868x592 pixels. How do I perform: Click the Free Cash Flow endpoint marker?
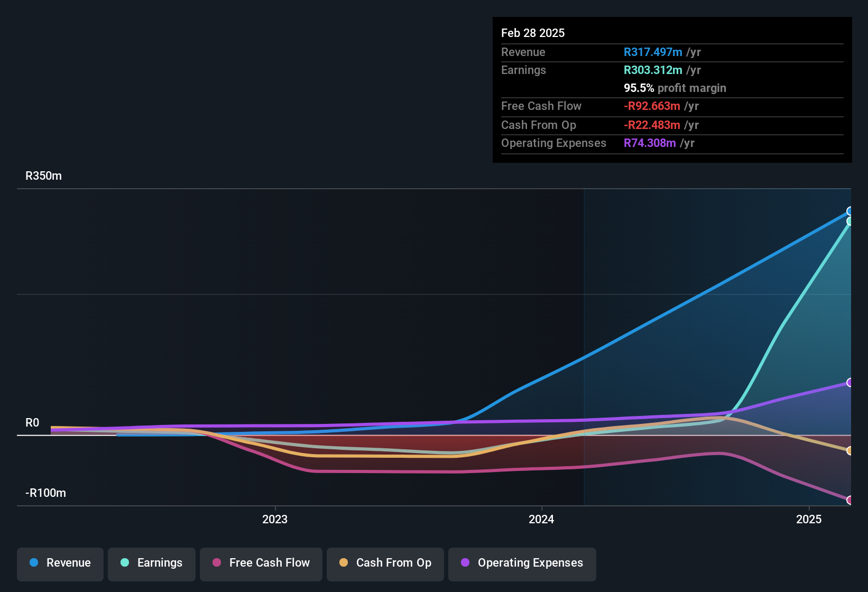coord(849,500)
